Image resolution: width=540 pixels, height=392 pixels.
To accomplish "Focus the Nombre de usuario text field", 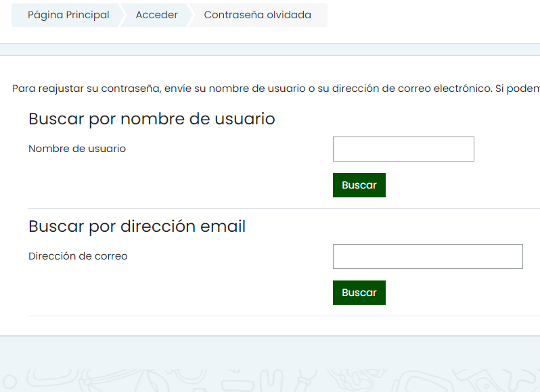I will coord(403,149).
